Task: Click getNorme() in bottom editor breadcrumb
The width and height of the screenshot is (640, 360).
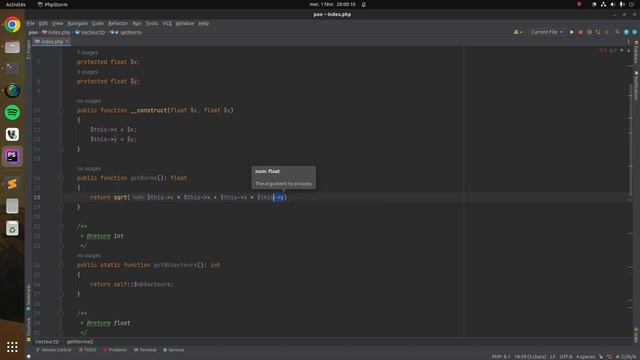Action: (80, 342)
